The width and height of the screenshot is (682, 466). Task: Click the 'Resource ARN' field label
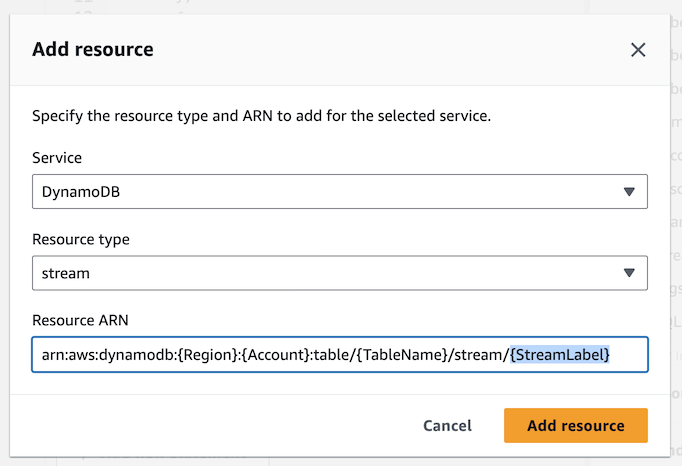pos(80,320)
